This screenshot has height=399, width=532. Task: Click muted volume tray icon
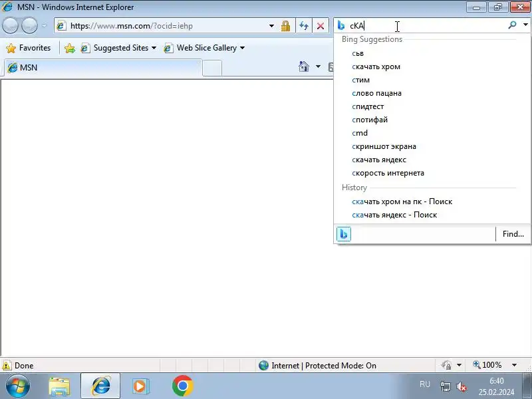pos(462,386)
